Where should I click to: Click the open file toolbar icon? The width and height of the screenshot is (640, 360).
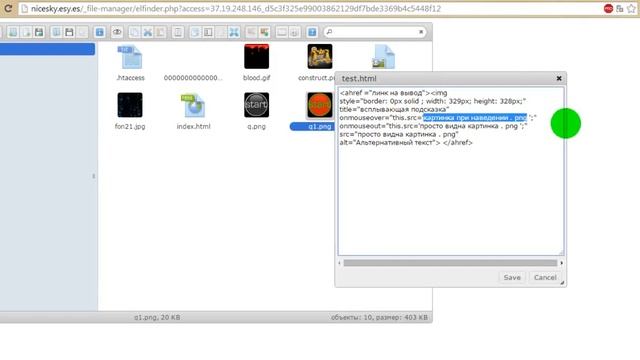point(56,32)
